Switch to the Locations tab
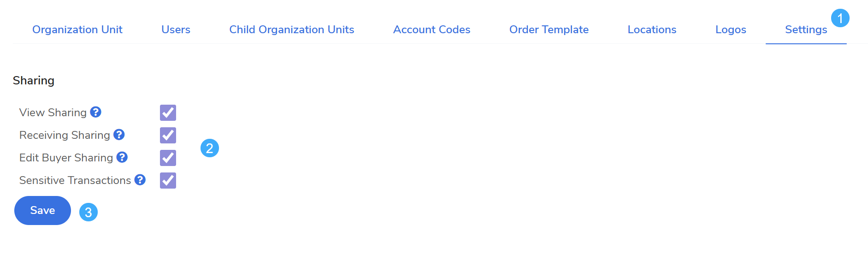 point(652,30)
